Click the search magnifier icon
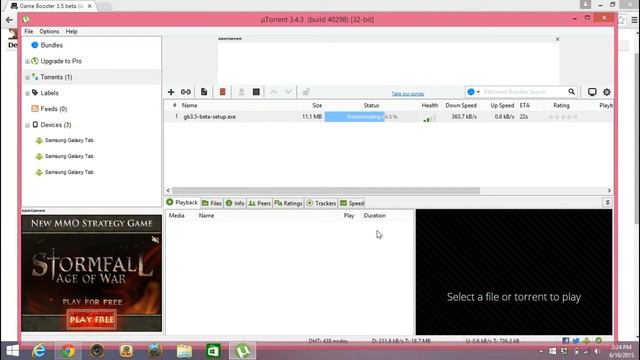 (571, 92)
